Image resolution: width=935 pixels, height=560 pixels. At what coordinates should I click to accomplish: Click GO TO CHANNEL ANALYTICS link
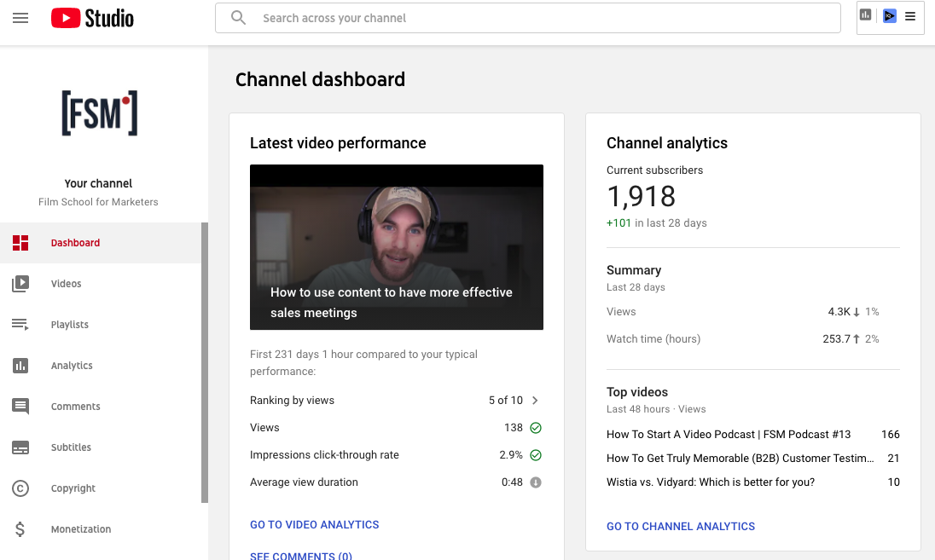(x=681, y=527)
